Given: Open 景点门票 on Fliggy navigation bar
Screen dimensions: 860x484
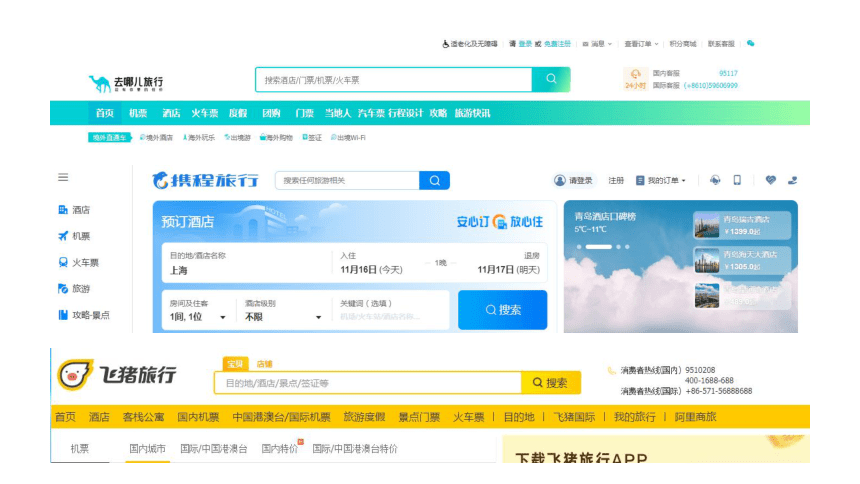Looking at the screenshot, I should (x=419, y=417).
